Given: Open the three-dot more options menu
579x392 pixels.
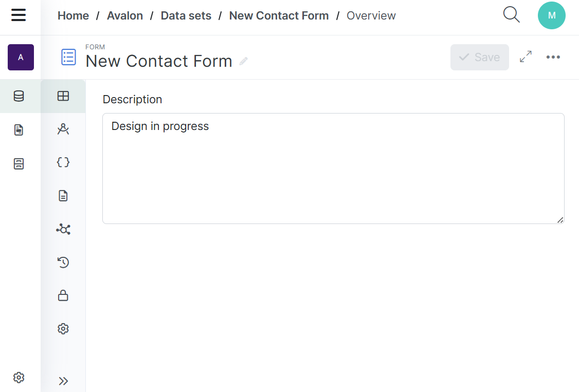Looking at the screenshot, I should (553, 57).
